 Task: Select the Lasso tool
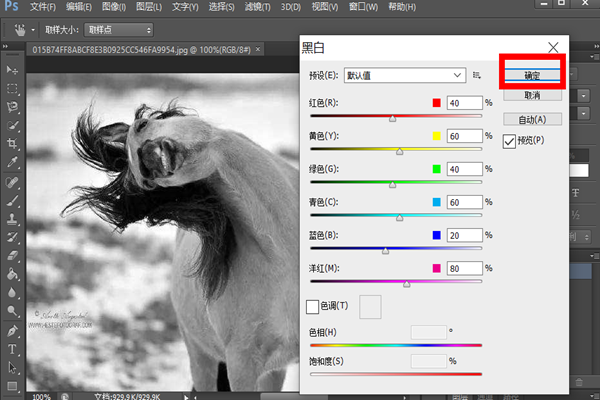coord(12,107)
